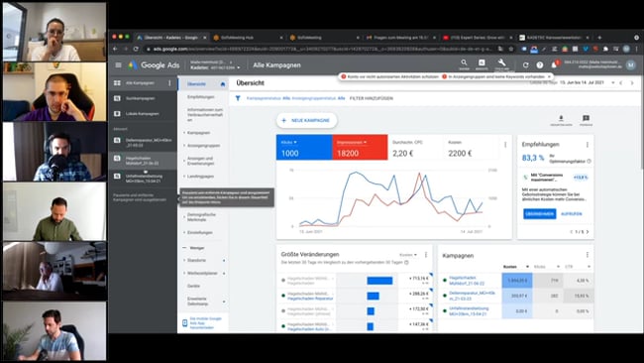
Task: Click the refresh icon in Google Ads header
Action: (x=526, y=64)
